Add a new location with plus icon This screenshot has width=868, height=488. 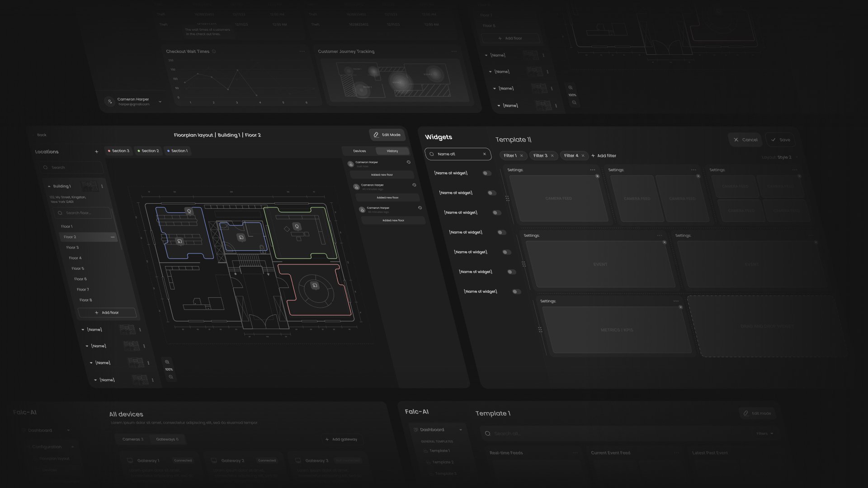[96, 152]
